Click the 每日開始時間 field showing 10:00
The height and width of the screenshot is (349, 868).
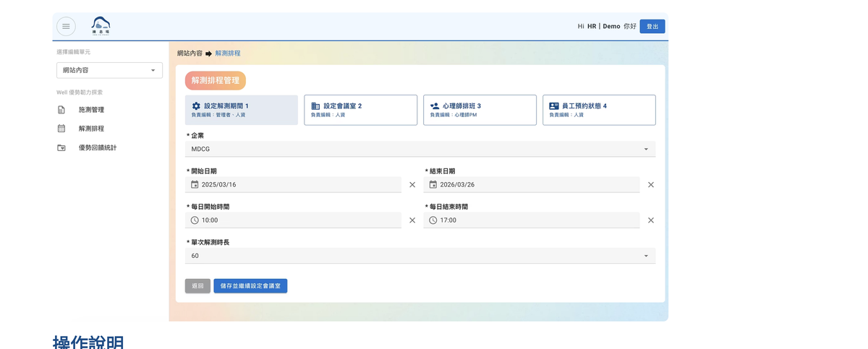pyautogui.click(x=293, y=220)
